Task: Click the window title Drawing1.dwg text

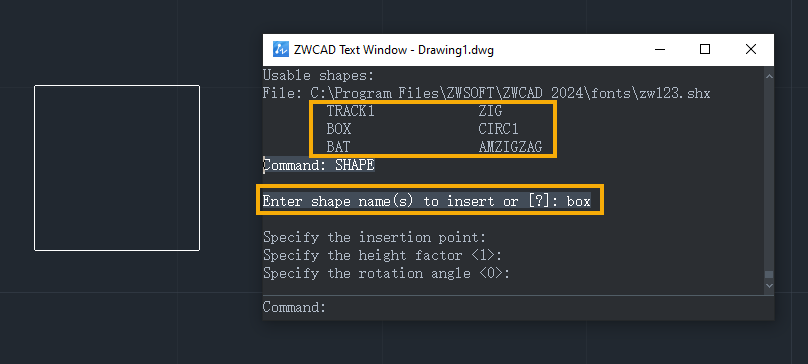Action: coord(456,50)
